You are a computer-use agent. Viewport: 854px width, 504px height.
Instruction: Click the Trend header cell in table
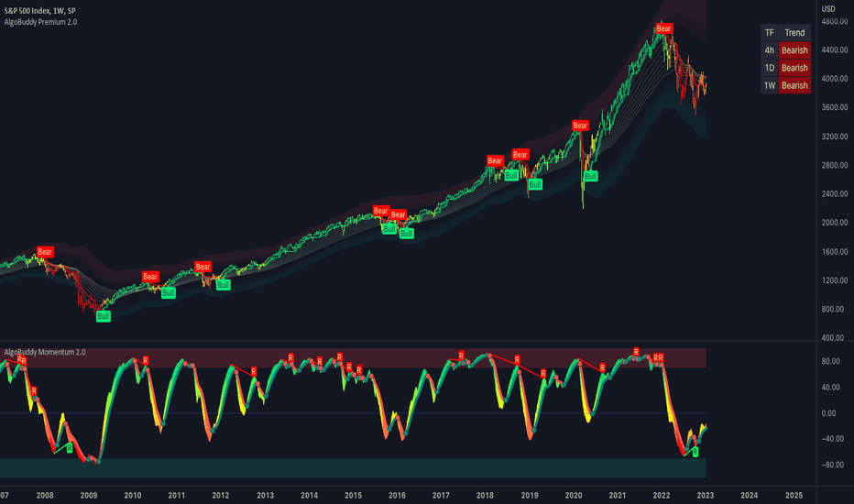[x=794, y=33]
